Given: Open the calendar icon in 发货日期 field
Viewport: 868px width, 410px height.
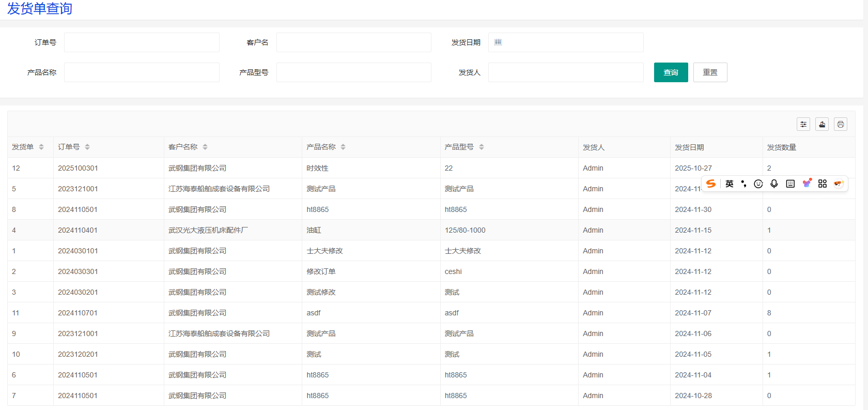Looking at the screenshot, I should point(498,42).
